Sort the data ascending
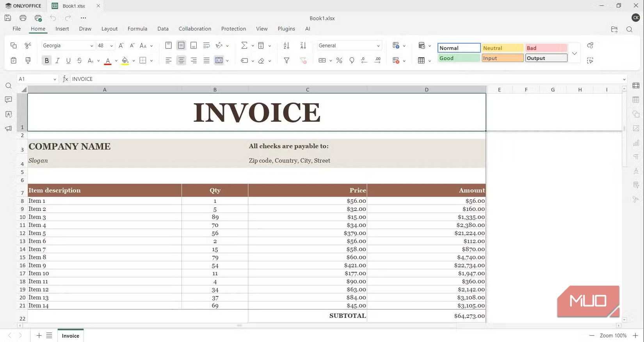The height and width of the screenshot is (342, 644). coord(286,46)
